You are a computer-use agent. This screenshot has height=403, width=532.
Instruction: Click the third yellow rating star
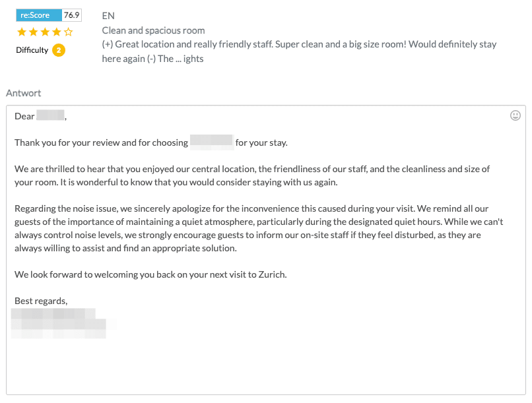(45, 32)
